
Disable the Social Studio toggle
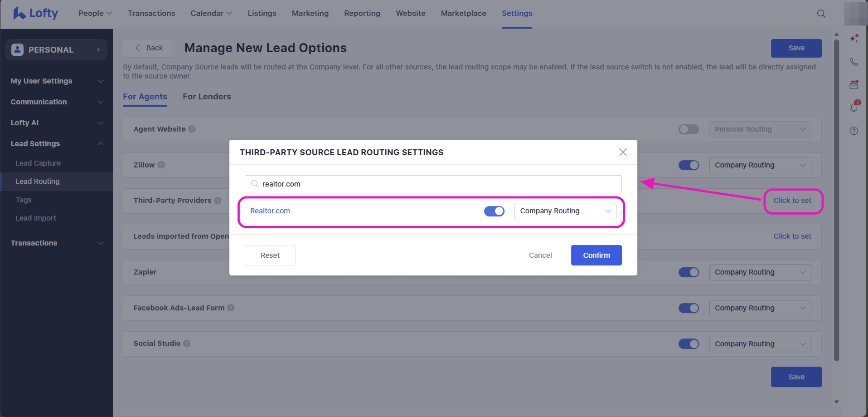tap(689, 344)
